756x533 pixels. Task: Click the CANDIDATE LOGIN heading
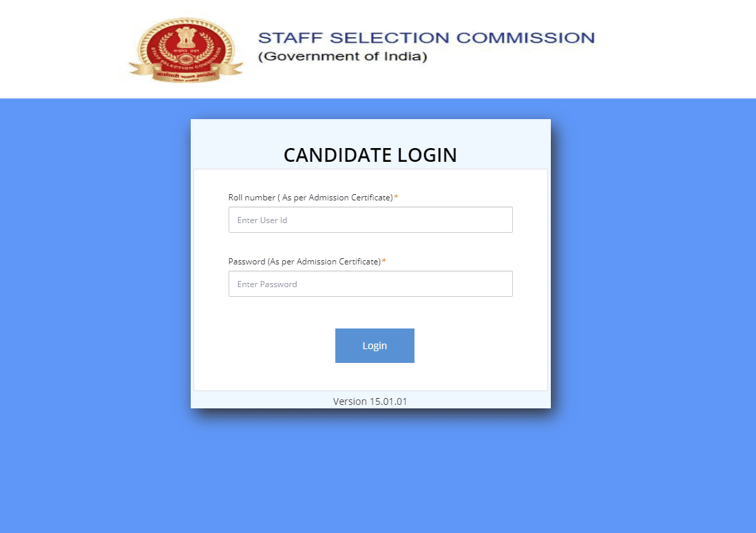coord(370,155)
